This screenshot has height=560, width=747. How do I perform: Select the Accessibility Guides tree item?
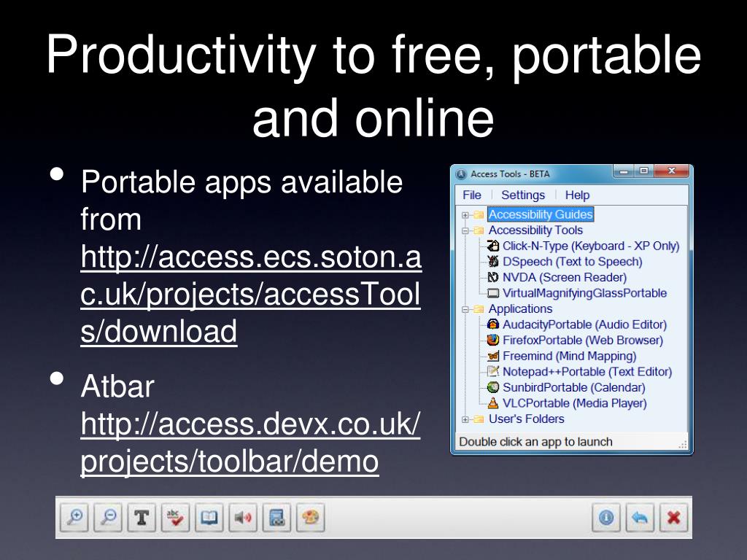pyautogui.click(x=541, y=214)
